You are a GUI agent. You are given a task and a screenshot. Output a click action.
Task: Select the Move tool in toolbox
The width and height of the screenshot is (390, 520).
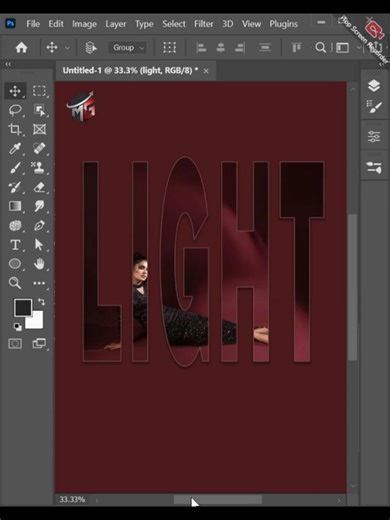pyautogui.click(x=15, y=91)
